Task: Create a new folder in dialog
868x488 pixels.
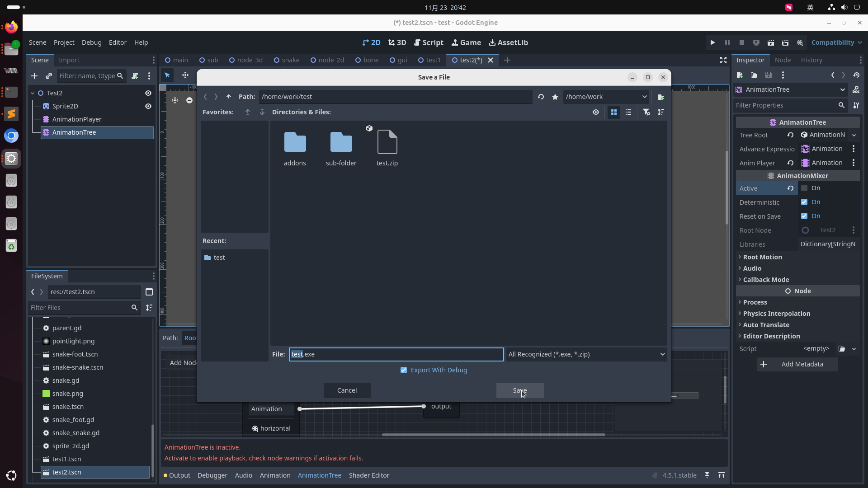Action: [661, 97]
